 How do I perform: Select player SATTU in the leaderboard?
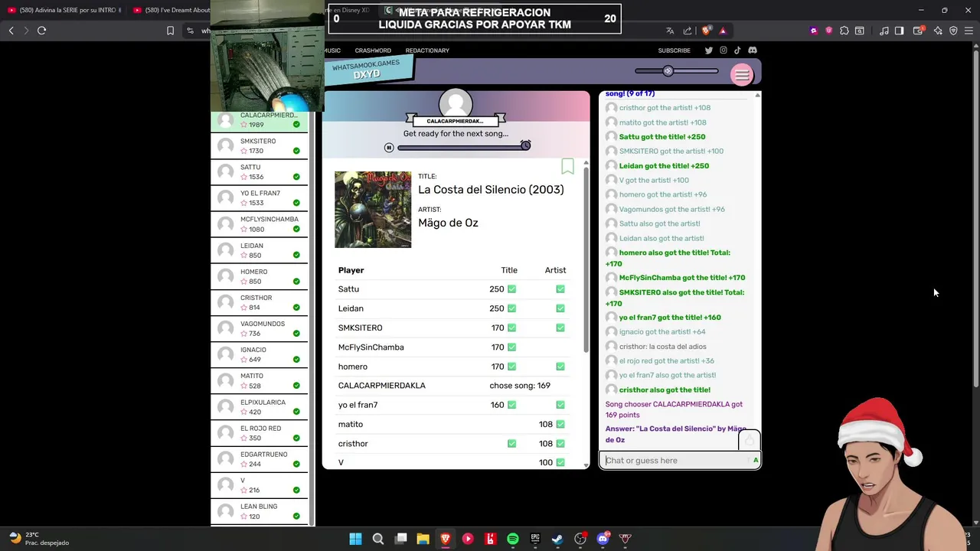260,171
